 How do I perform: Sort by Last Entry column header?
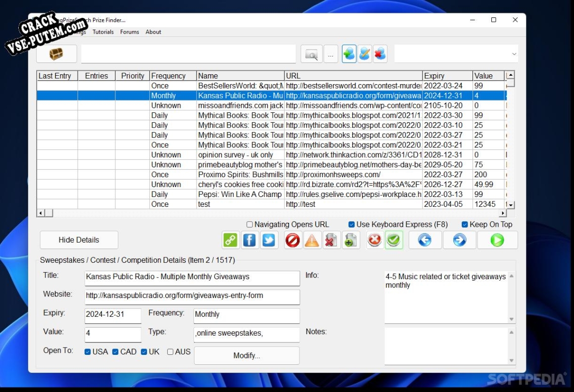click(x=57, y=76)
